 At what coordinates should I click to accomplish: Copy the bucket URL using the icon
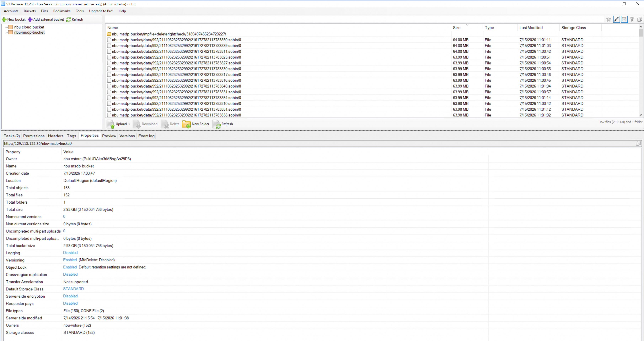[x=638, y=143]
